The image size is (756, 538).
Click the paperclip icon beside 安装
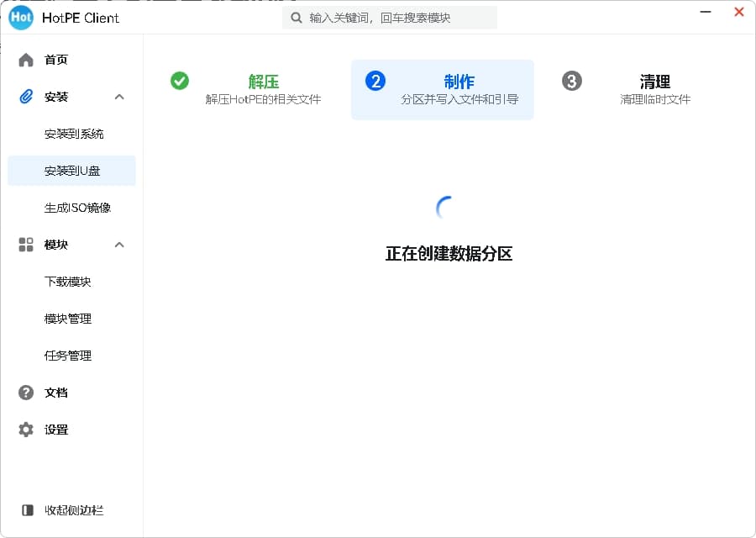pyautogui.click(x=26, y=97)
